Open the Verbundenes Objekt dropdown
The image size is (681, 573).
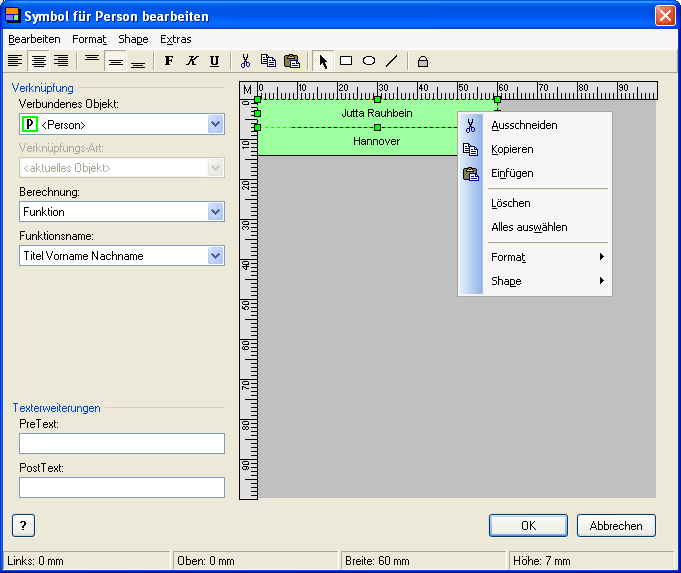pos(215,124)
